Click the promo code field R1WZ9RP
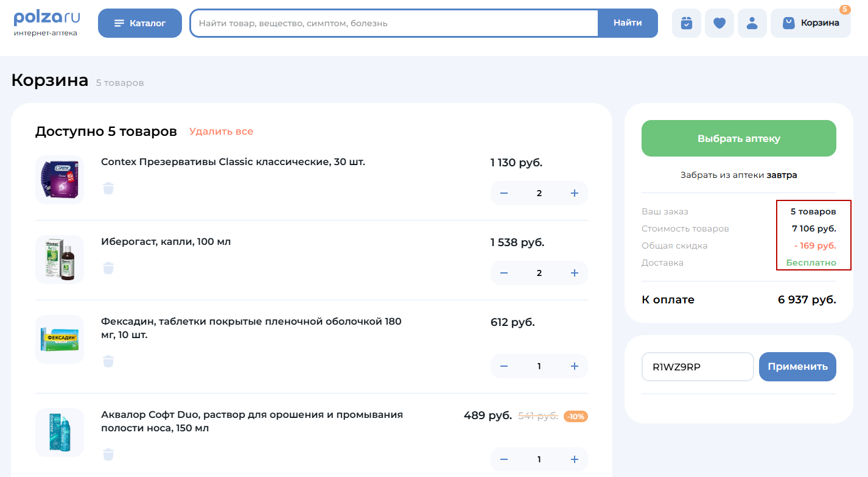Viewport: 868px width, 477px height. tap(698, 367)
